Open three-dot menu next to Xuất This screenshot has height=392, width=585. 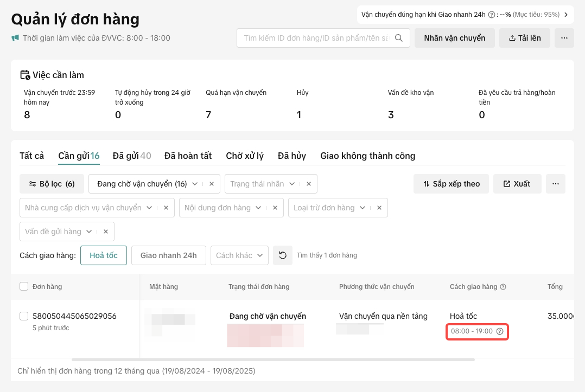pos(555,184)
